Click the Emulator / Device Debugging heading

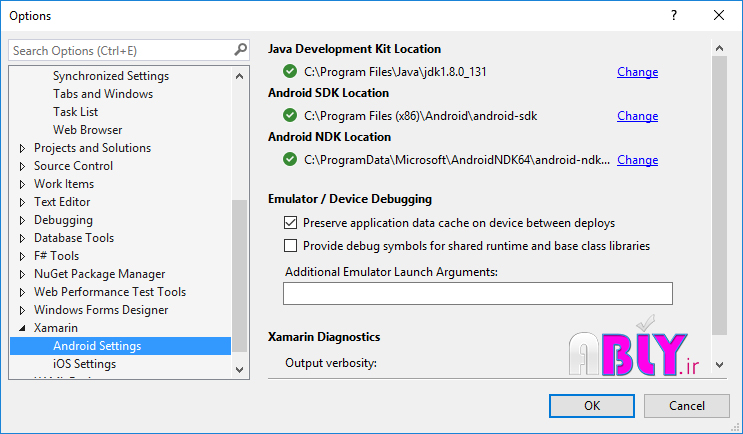tap(350, 199)
